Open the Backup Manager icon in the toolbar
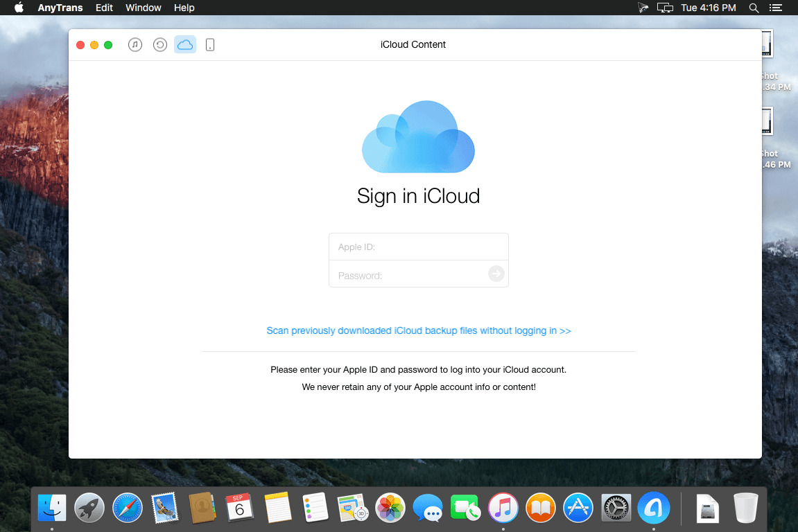Viewport: 798px width, 532px height. click(159, 44)
